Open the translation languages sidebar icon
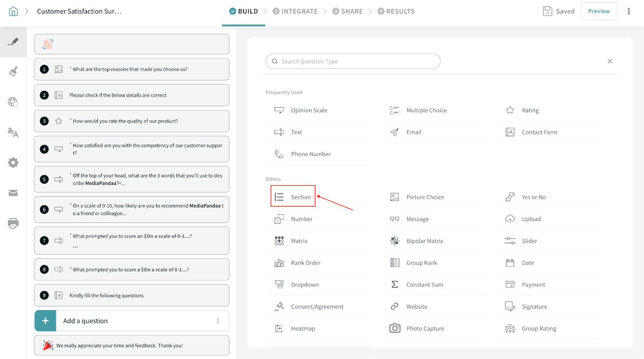The height and width of the screenshot is (359, 644). [x=13, y=132]
